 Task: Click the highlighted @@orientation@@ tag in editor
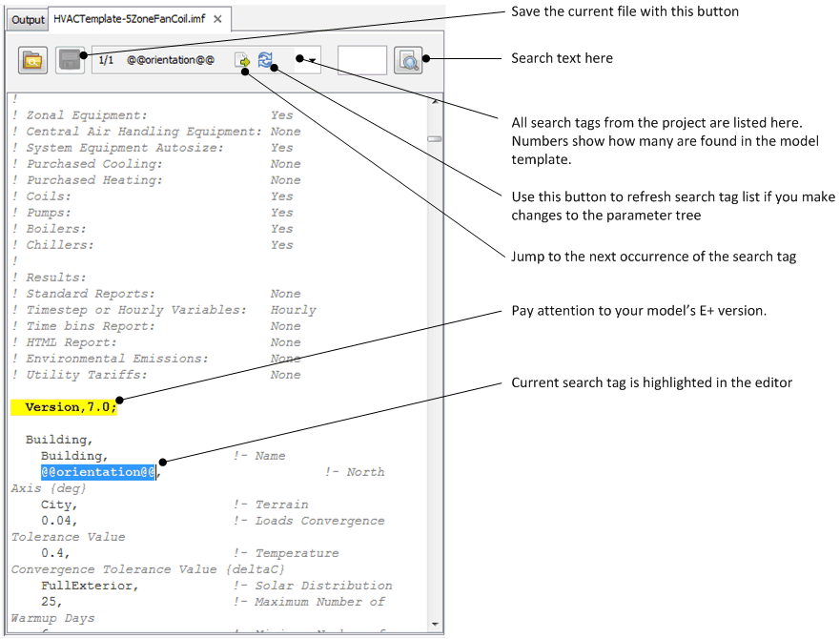point(98,472)
